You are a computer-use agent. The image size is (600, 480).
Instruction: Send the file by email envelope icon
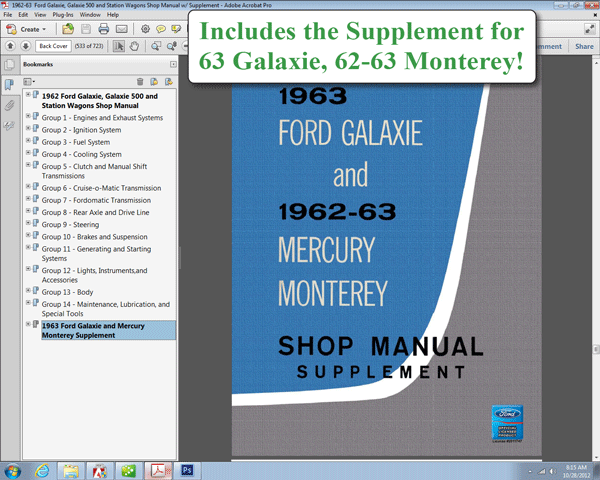tap(122, 29)
